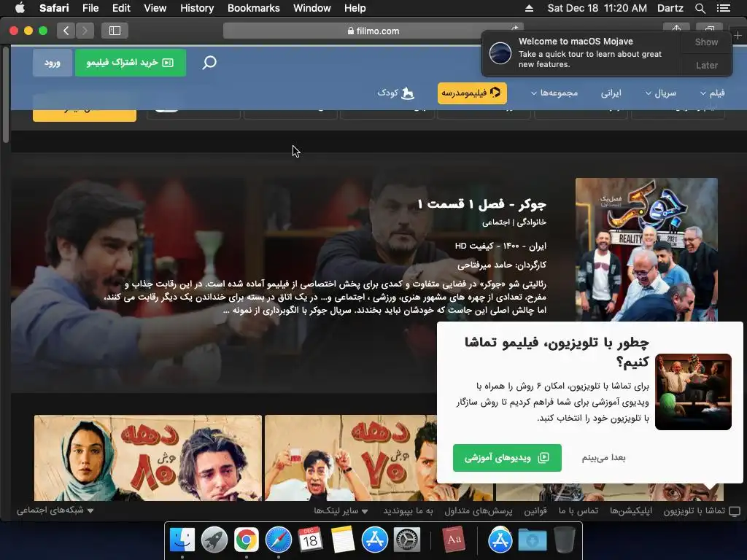Open Trash in the Dock
Image resolution: width=747 pixels, height=560 pixels.
click(x=565, y=540)
